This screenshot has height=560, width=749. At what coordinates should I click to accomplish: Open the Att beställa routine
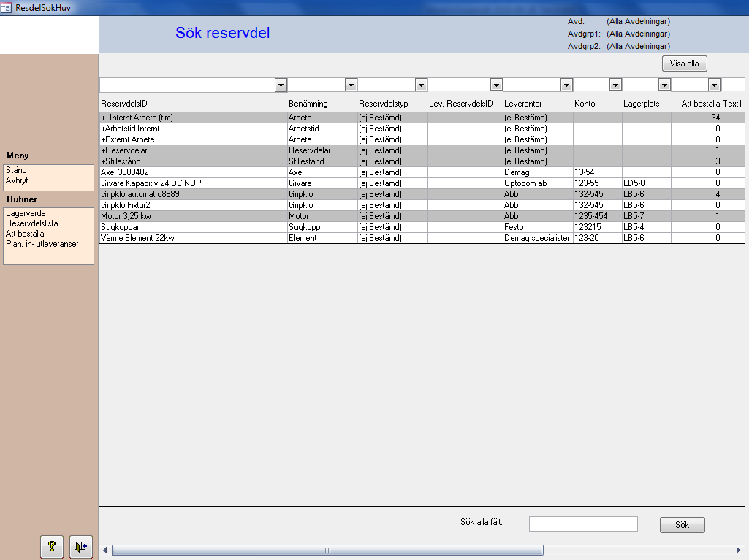coord(25,234)
